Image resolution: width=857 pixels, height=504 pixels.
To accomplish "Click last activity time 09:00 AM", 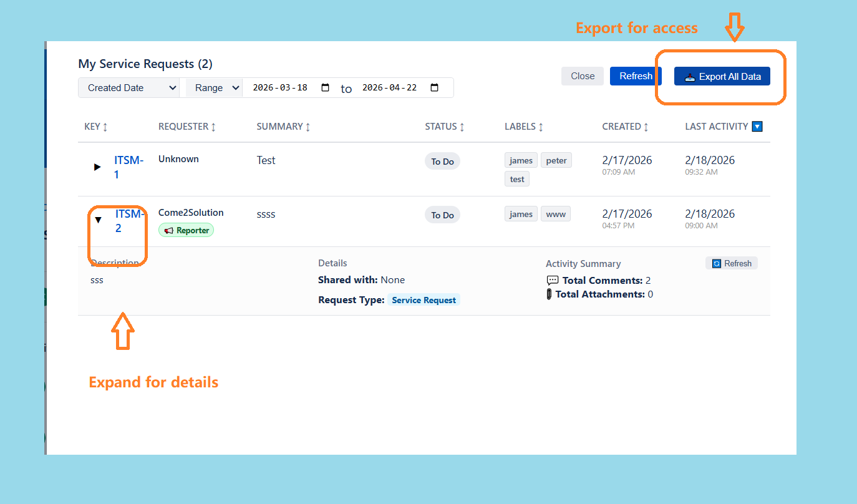I will point(701,226).
